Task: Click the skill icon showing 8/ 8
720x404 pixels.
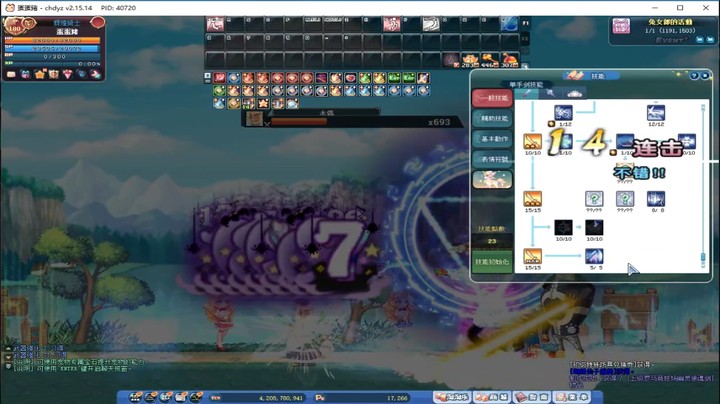Action: point(656,199)
